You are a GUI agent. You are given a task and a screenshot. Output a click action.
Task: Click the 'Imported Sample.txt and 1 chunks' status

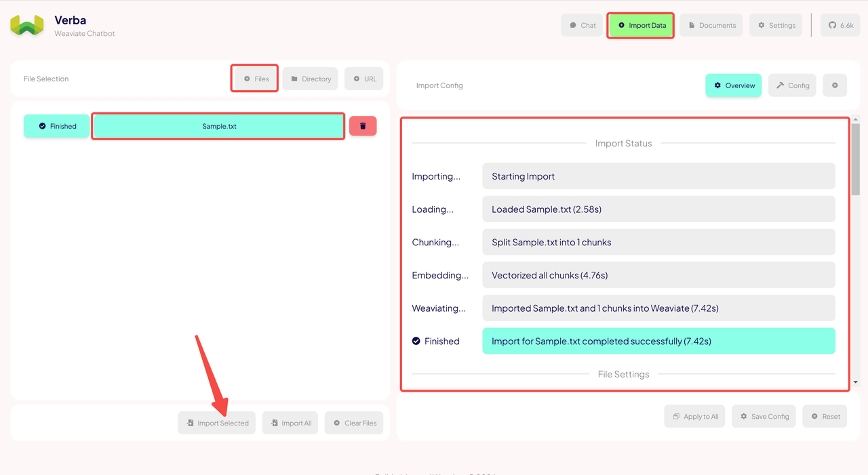pyautogui.click(x=658, y=308)
